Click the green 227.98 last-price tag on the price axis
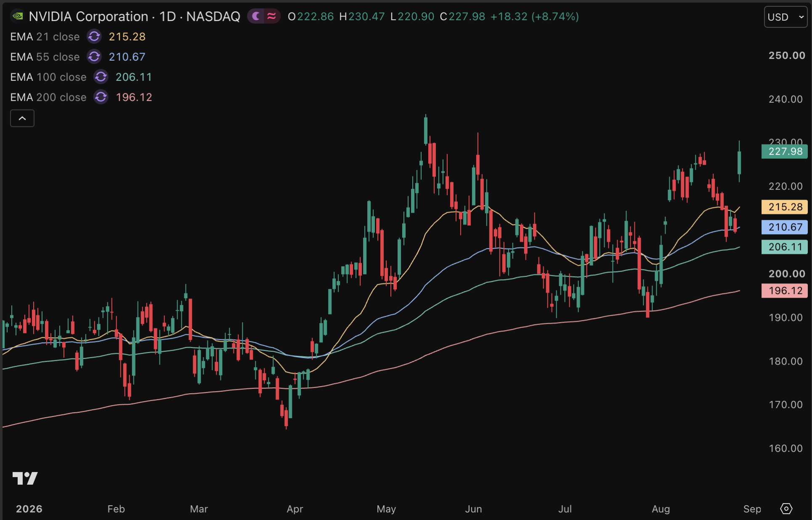 click(785, 152)
